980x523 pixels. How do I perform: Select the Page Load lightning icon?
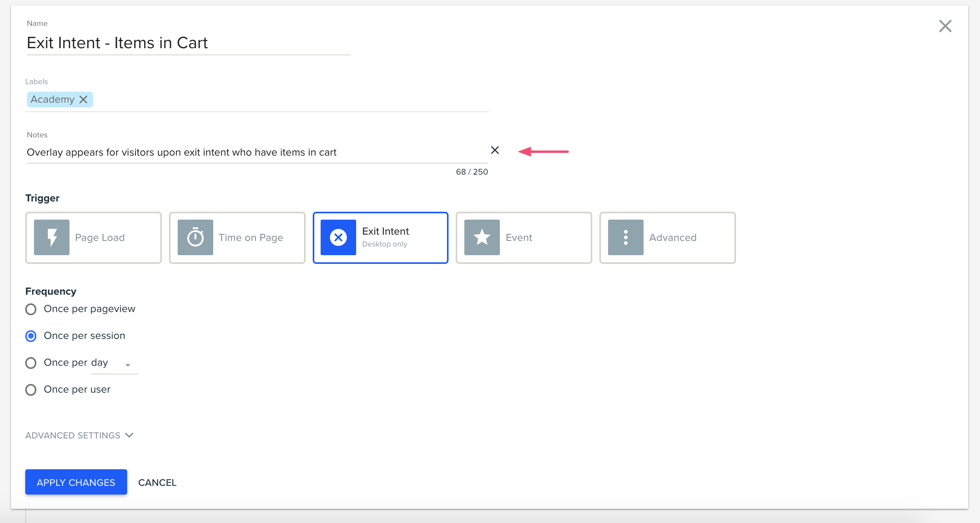[x=52, y=237]
